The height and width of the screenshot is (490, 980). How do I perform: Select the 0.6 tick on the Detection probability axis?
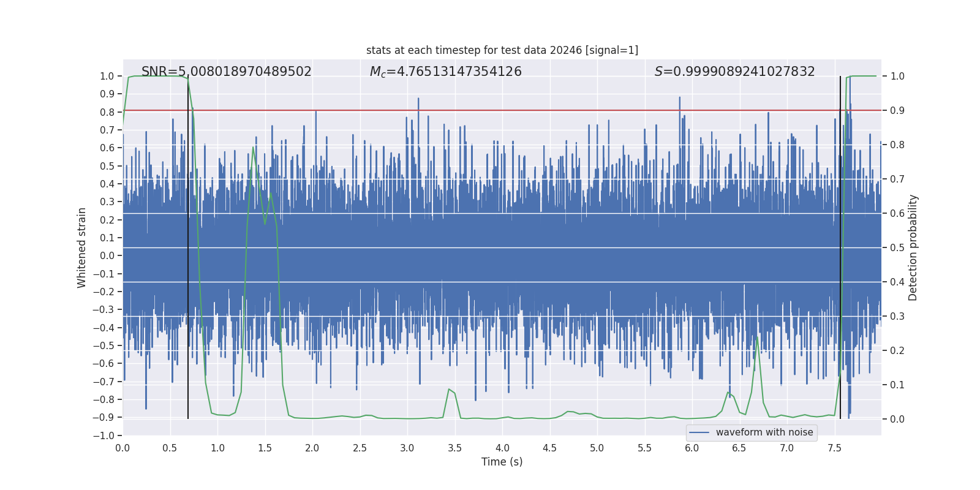pos(897,214)
